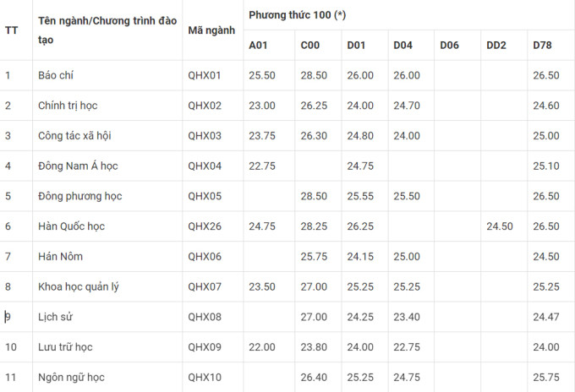Image resolution: width=575 pixels, height=392 pixels.
Task: Select the TT column header
Action: (12, 30)
